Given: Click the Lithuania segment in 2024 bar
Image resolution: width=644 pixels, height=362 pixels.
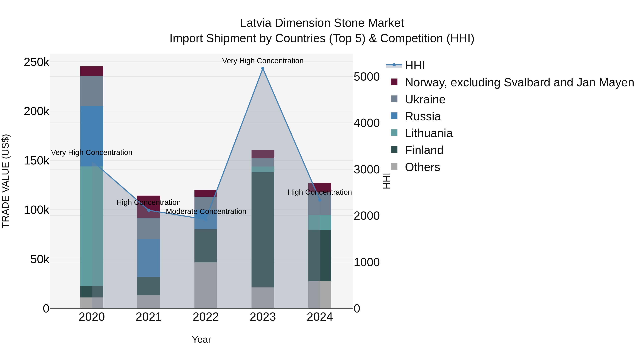Looking at the screenshot, I should coord(320,223).
